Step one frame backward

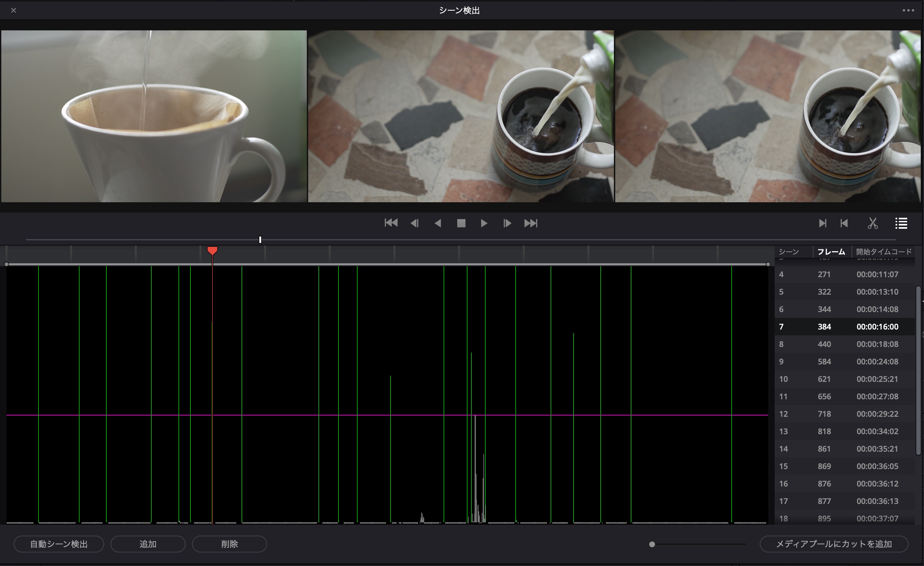[x=414, y=224]
